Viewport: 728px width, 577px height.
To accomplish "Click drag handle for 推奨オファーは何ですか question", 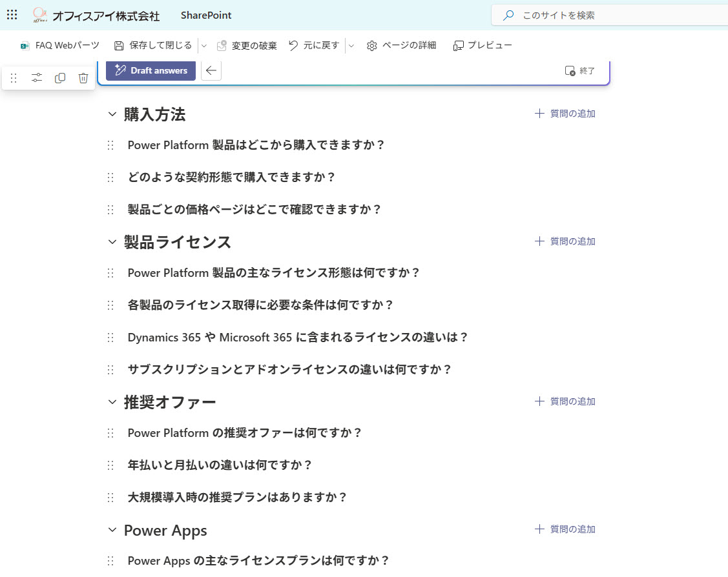I will (x=110, y=432).
